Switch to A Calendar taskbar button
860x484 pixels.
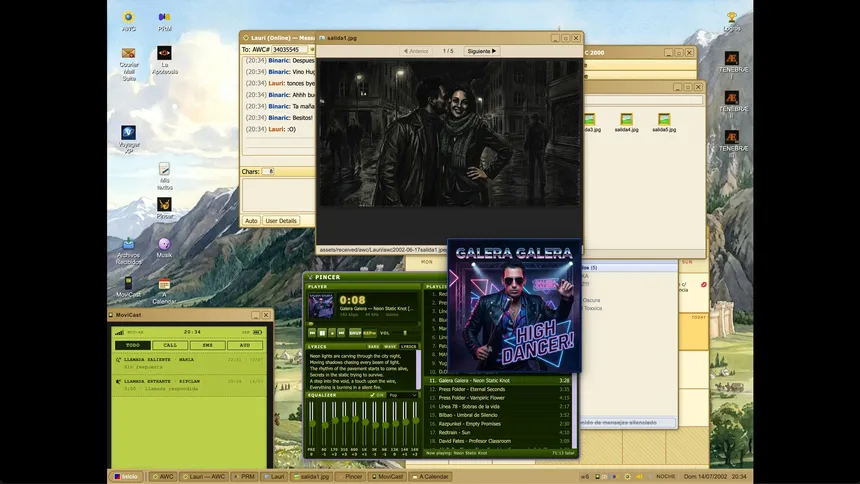tap(430, 477)
